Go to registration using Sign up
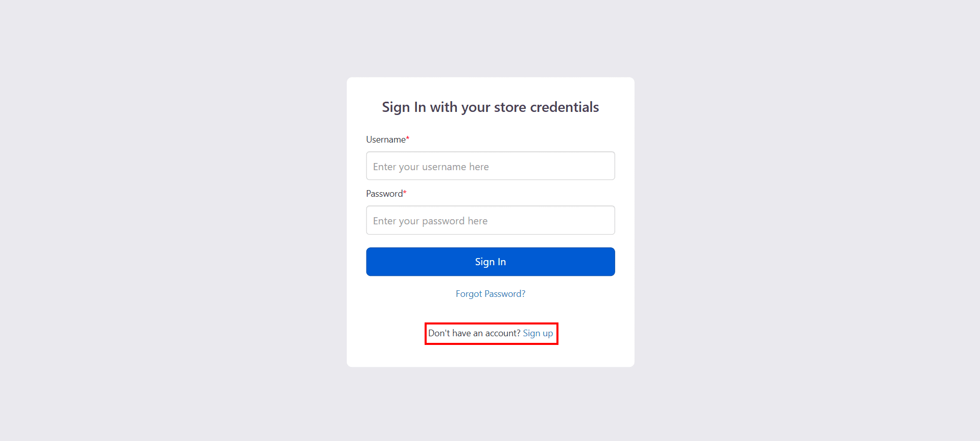Image resolution: width=980 pixels, height=441 pixels. coord(538,333)
